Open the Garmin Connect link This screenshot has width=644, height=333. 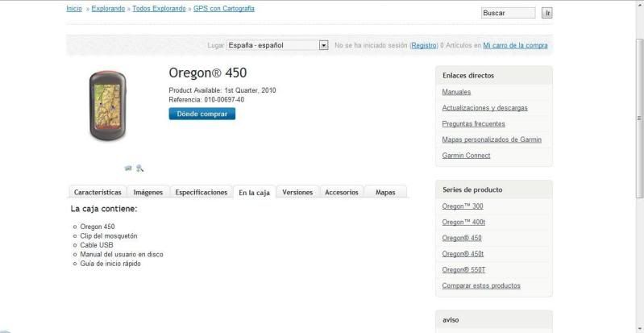[466, 156]
